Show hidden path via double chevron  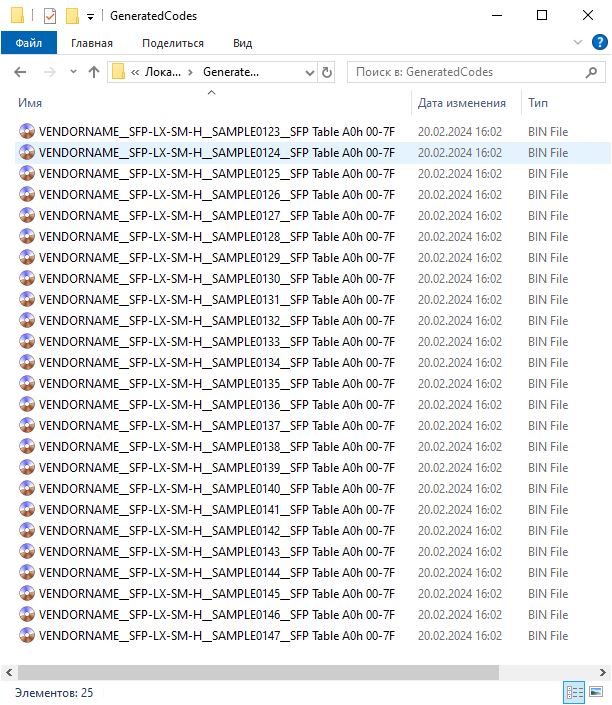(x=134, y=72)
